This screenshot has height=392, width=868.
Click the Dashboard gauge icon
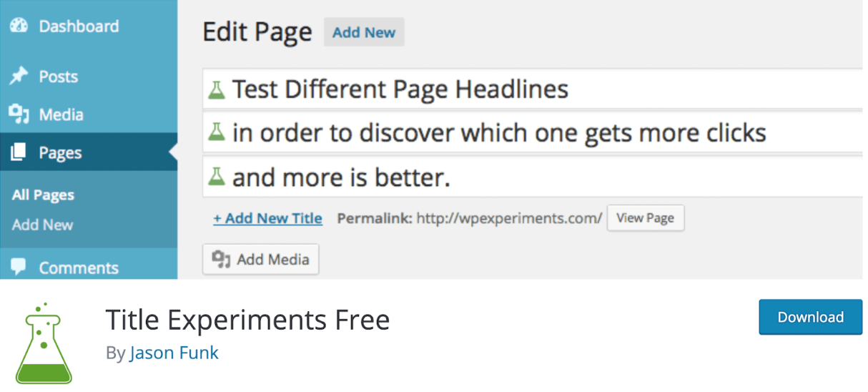pyautogui.click(x=19, y=26)
